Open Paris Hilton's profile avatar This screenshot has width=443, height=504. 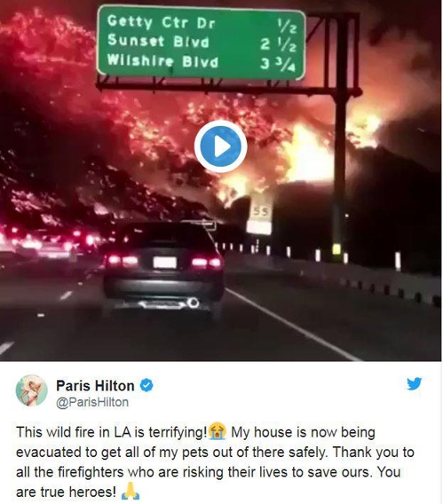pyautogui.click(x=32, y=390)
